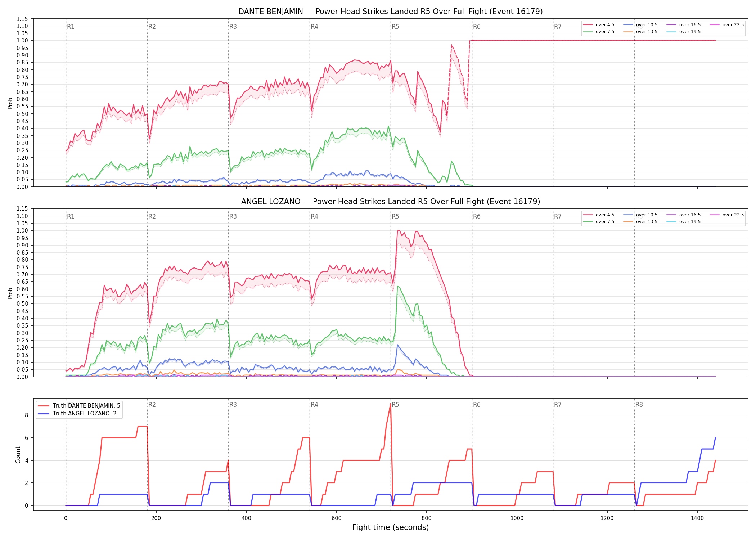Click the R5 round marker in Dante Benjamin chart
The image size is (756, 540).
tap(395, 27)
